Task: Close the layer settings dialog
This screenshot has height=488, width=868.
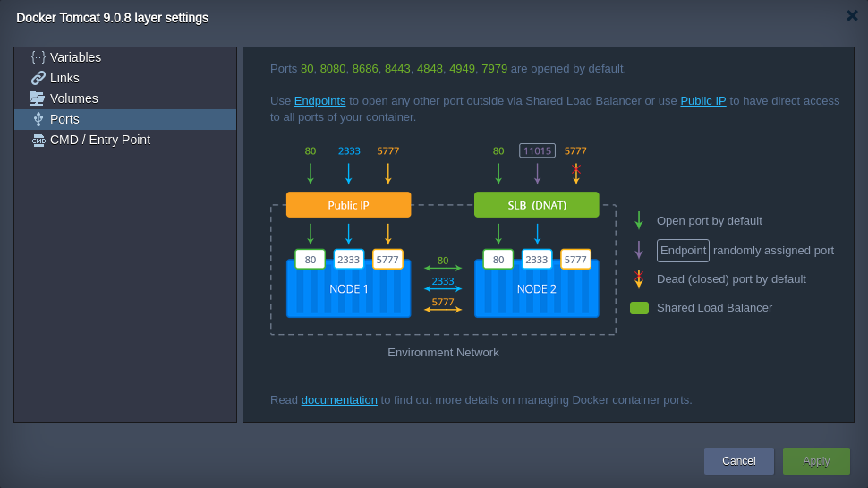Action: click(x=852, y=15)
